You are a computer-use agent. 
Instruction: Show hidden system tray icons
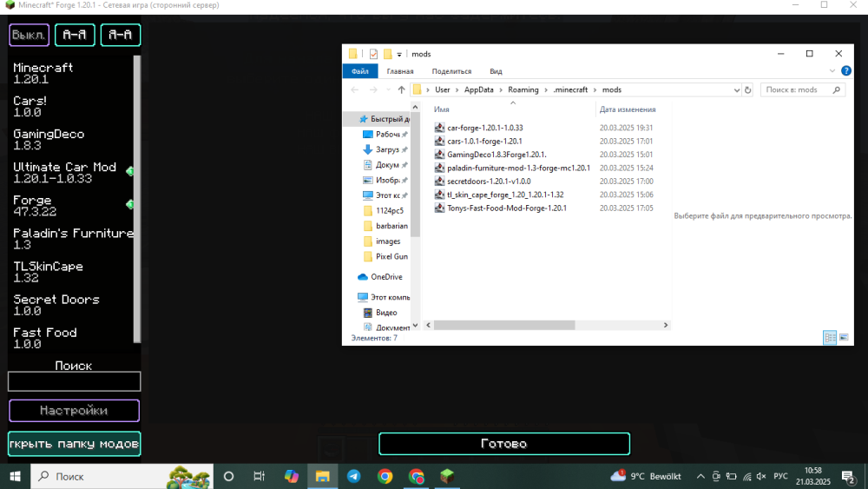tap(700, 476)
